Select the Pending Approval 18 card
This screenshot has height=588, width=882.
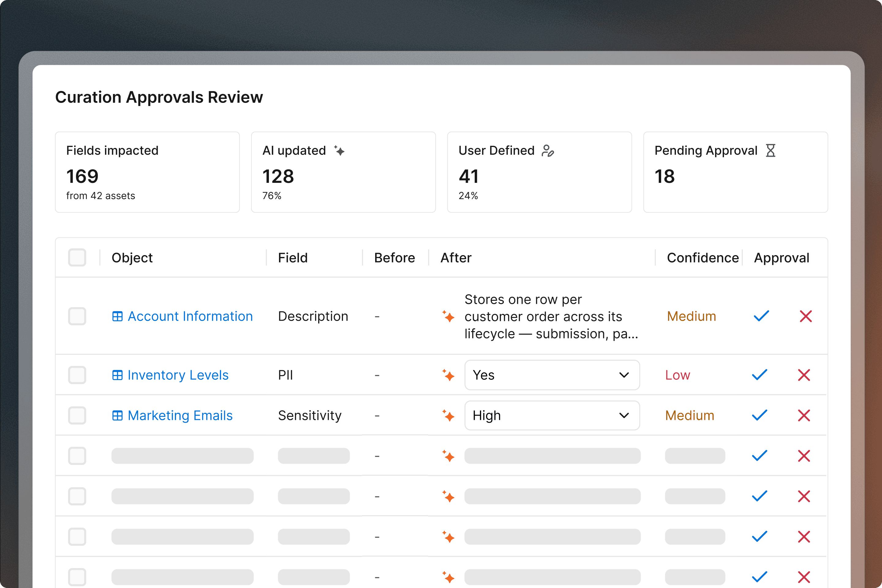(x=736, y=172)
